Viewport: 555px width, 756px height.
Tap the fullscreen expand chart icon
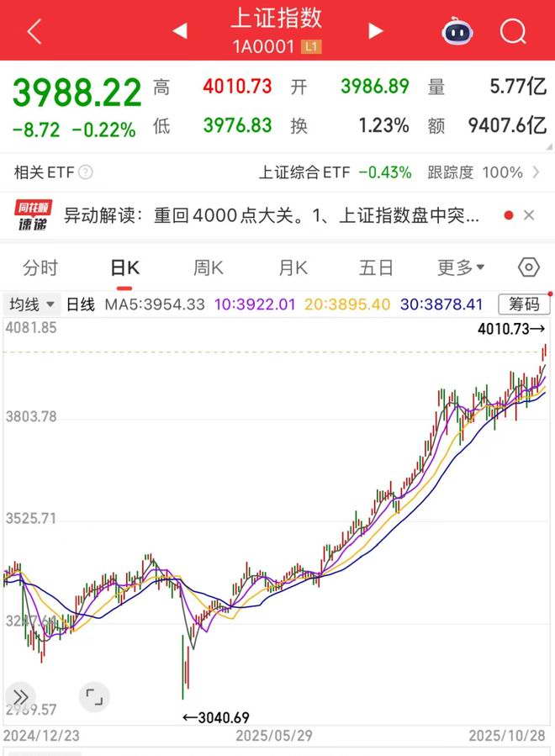tap(94, 696)
